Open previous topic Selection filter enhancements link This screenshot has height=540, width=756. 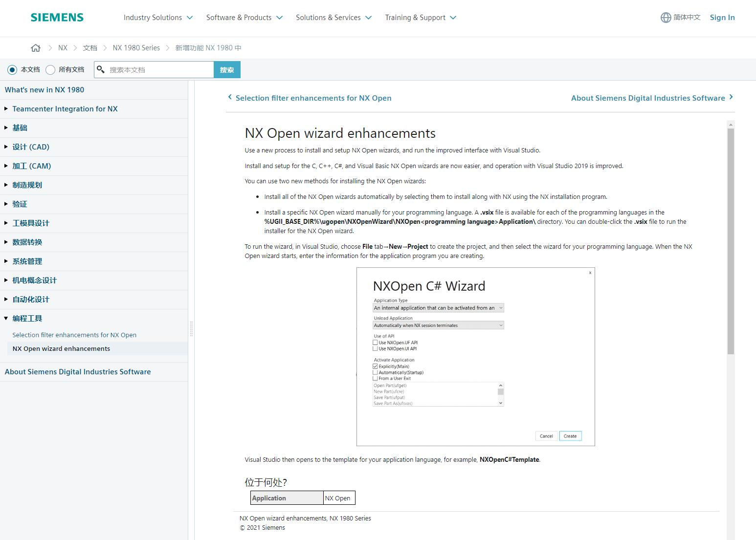tap(313, 98)
